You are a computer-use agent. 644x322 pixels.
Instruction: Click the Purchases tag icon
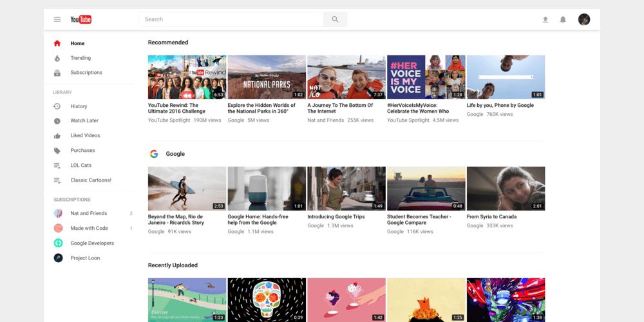click(57, 151)
